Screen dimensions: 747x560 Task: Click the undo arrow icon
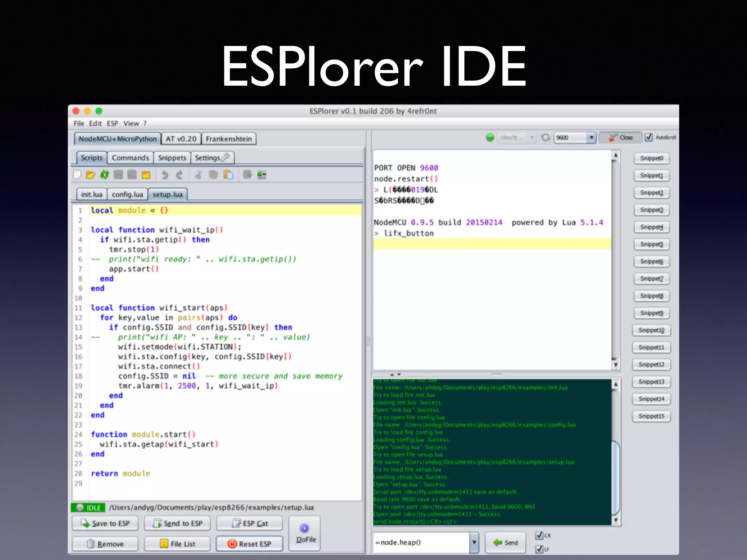(165, 175)
